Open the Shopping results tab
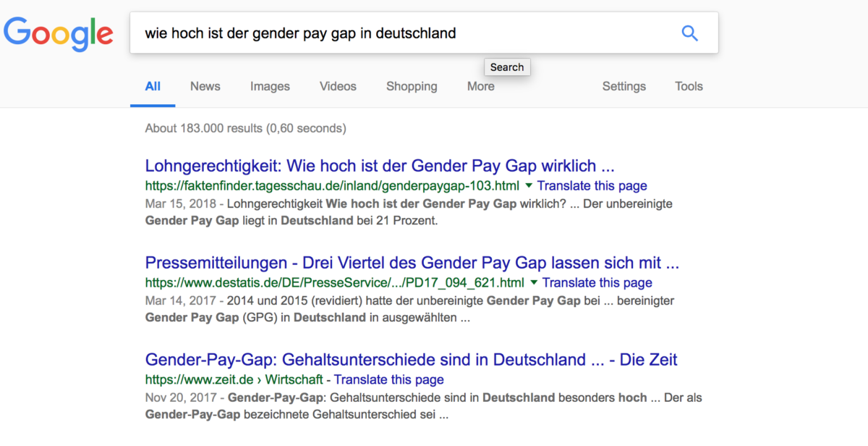 (x=412, y=86)
